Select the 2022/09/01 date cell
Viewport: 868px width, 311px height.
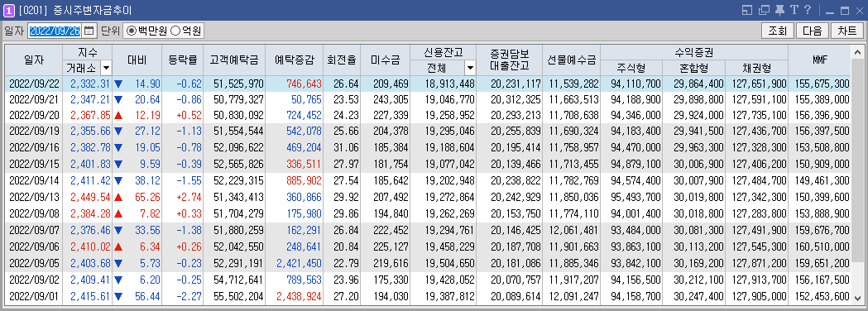coord(34,296)
